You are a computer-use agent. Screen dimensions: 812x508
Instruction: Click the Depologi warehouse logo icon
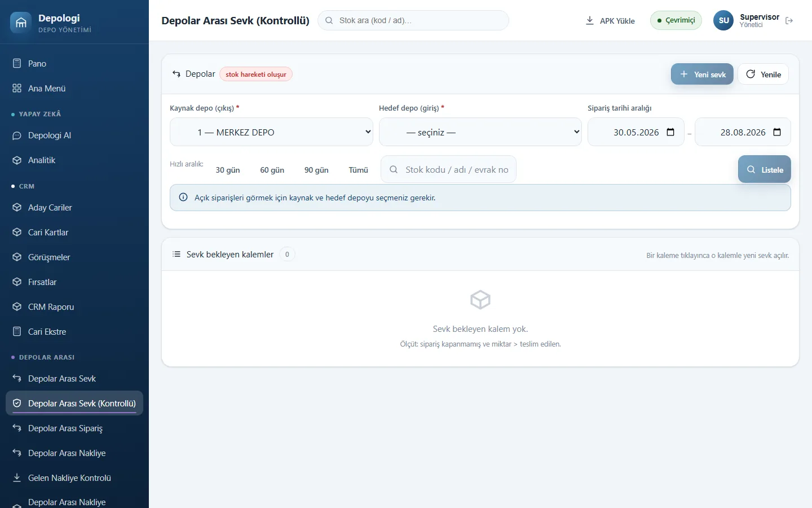click(21, 23)
